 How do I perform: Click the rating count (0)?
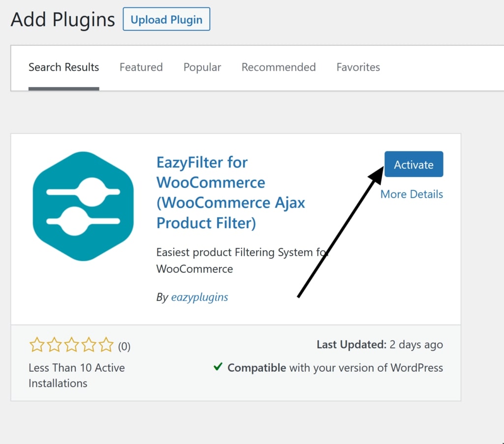pos(124,347)
